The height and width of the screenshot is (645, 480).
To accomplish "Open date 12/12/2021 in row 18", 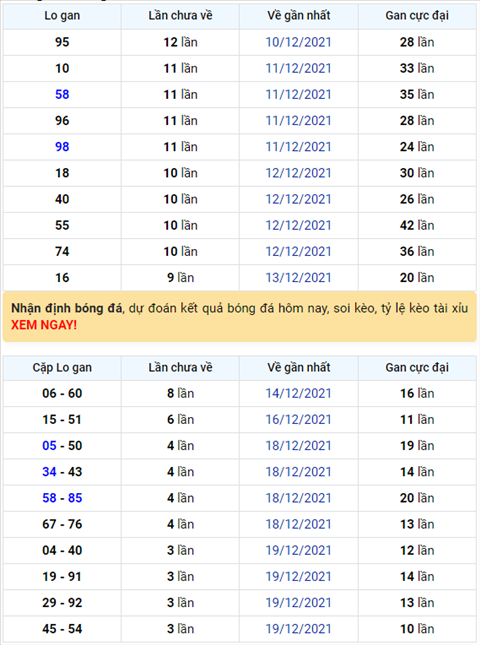I will (x=298, y=173).
